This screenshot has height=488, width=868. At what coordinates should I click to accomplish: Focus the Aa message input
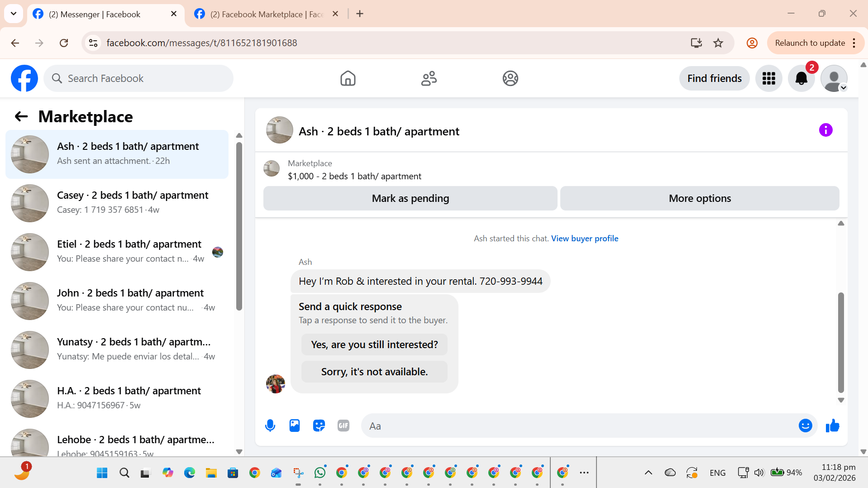(579, 426)
